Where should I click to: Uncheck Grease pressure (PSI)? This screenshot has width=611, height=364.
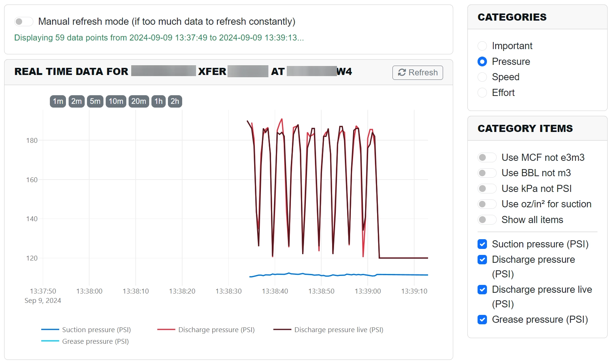pyautogui.click(x=482, y=320)
